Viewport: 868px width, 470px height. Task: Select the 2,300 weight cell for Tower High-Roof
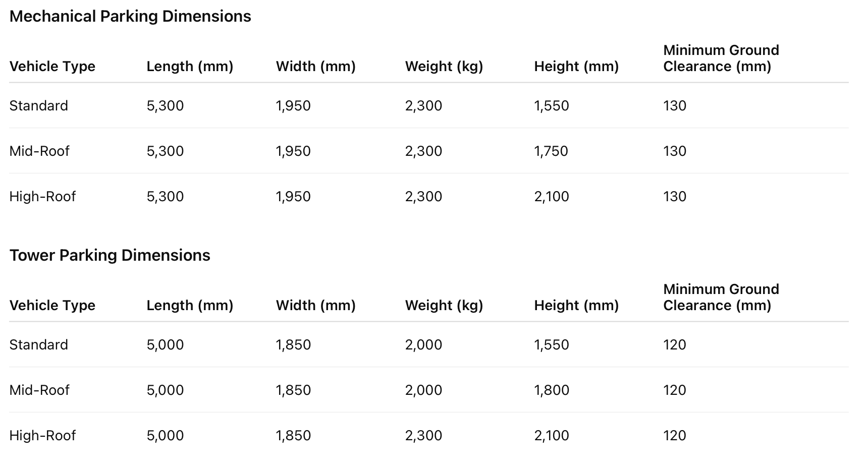click(423, 435)
